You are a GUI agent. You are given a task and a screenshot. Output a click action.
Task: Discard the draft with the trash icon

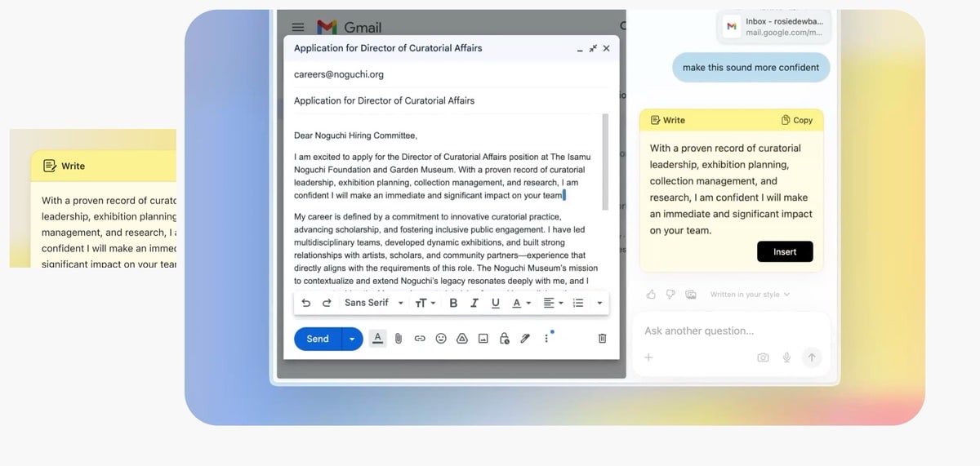602,339
